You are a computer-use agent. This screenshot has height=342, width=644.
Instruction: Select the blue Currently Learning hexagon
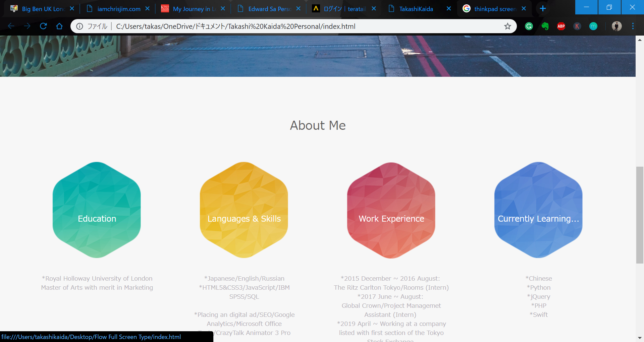(538, 210)
